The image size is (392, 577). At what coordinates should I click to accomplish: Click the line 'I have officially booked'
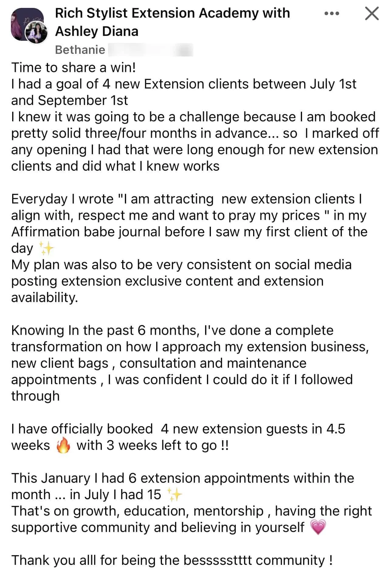[x=82, y=429]
